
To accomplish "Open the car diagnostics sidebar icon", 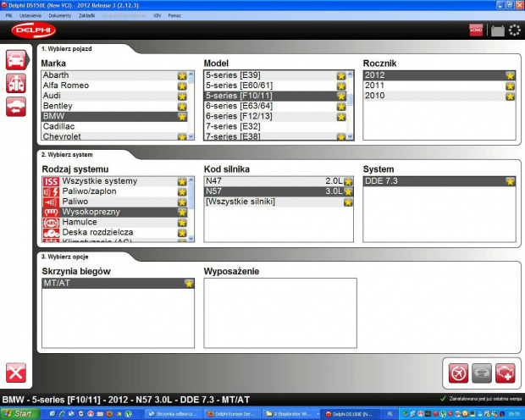I will (x=16, y=60).
